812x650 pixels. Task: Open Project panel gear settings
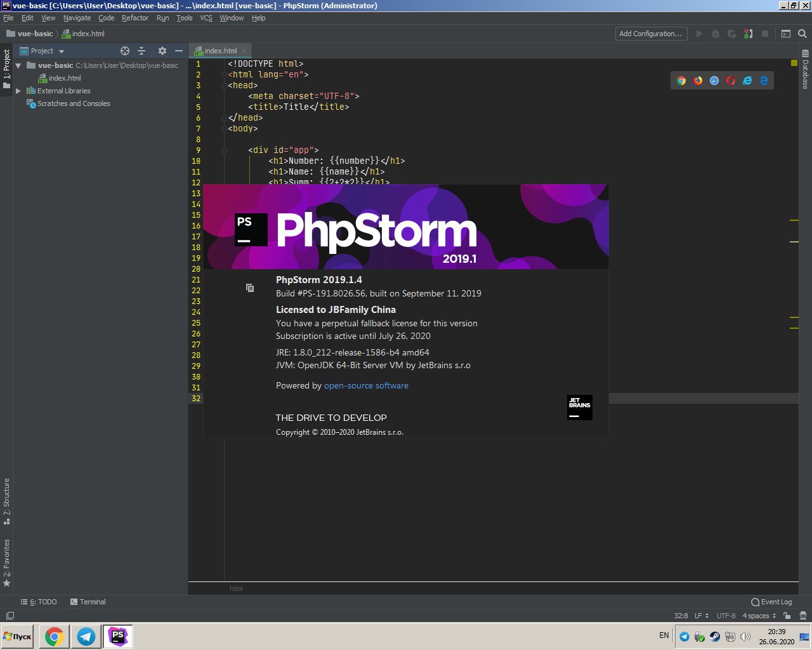tap(162, 51)
